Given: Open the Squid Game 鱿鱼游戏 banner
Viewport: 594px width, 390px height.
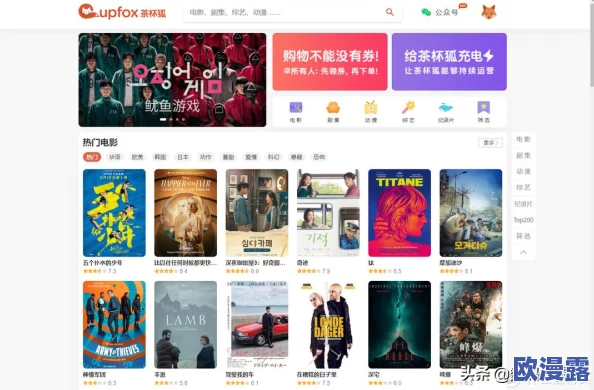Looking at the screenshot, I should coord(172,80).
